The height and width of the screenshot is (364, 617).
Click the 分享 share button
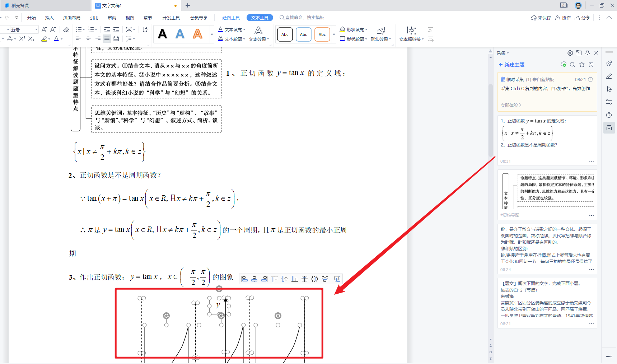click(582, 18)
